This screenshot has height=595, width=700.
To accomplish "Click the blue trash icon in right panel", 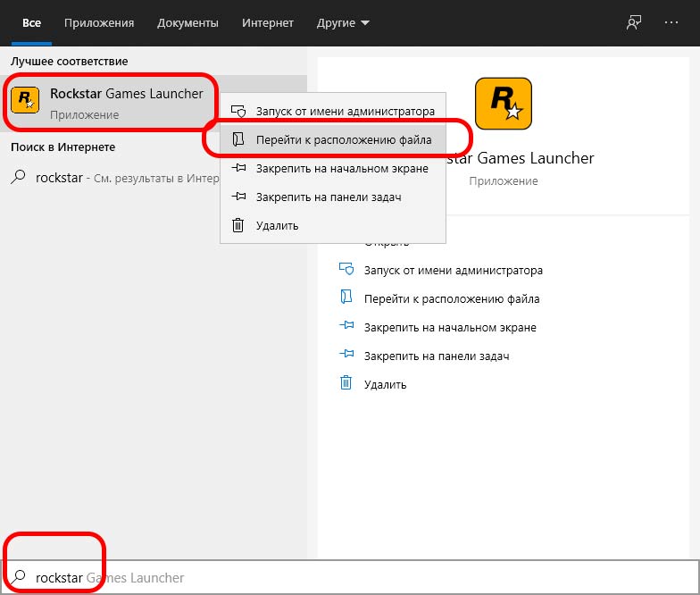I will point(346,382).
